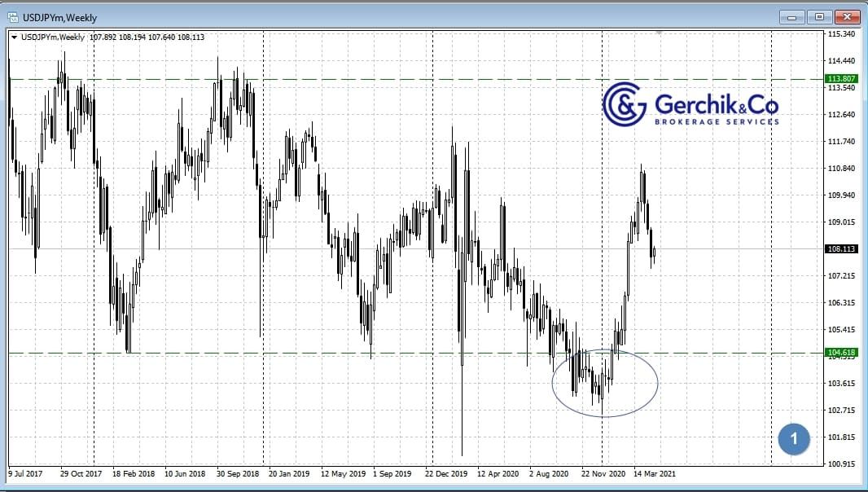
Task: Click the 100.915 value on price scale
Action: coord(841,464)
